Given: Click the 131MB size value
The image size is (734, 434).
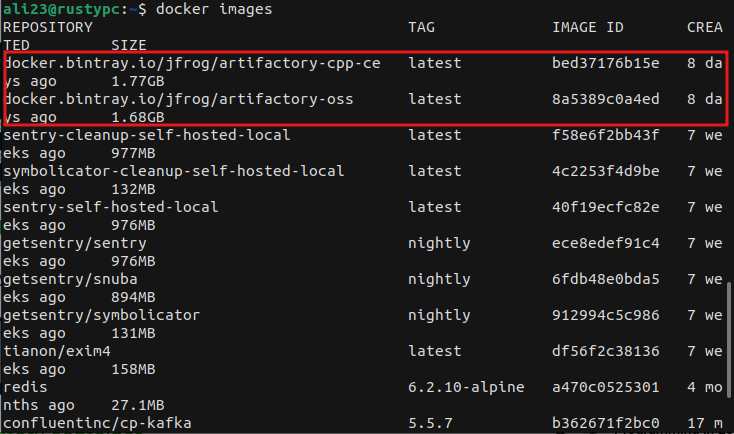Looking at the screenshot, I should (x=133, y=333).
